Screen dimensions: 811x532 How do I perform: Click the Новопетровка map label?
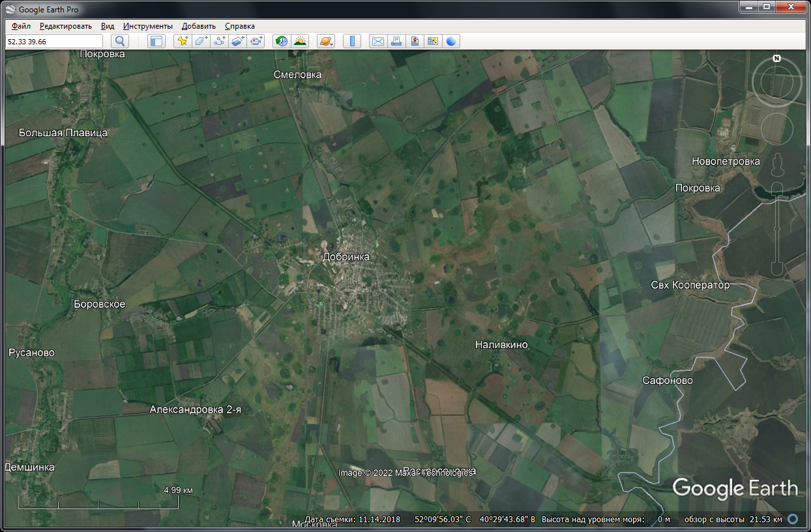(726, 161)
